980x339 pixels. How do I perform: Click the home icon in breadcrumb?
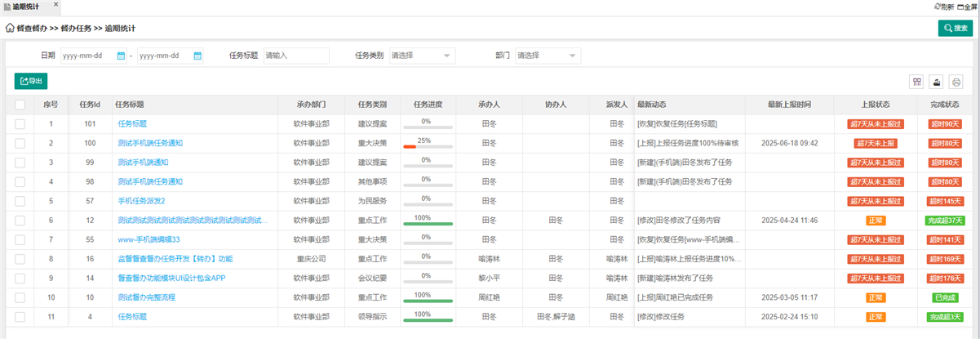[11, 28]
